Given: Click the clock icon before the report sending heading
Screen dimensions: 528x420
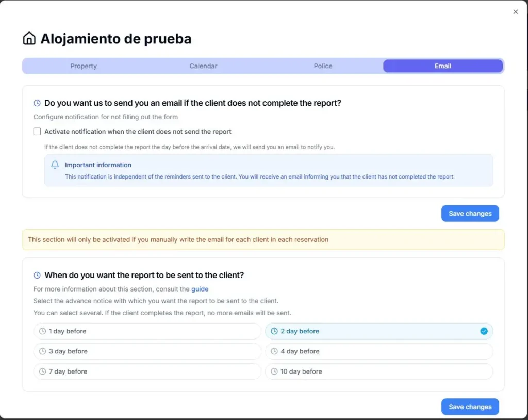Looking at the screenshot, I should (x=36, y=275).
